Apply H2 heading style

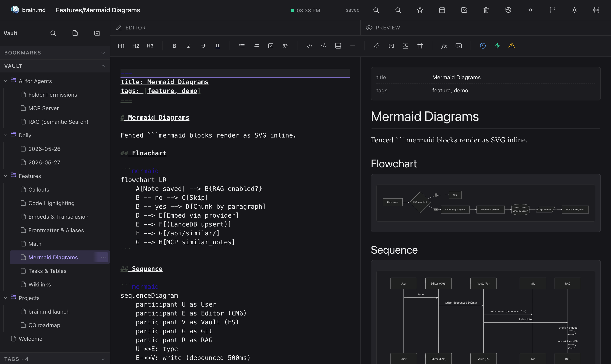click(x=136, y=46)
